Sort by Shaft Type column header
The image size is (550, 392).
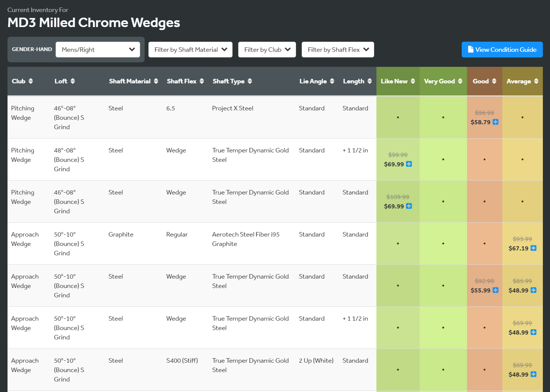tap(232, 81)
